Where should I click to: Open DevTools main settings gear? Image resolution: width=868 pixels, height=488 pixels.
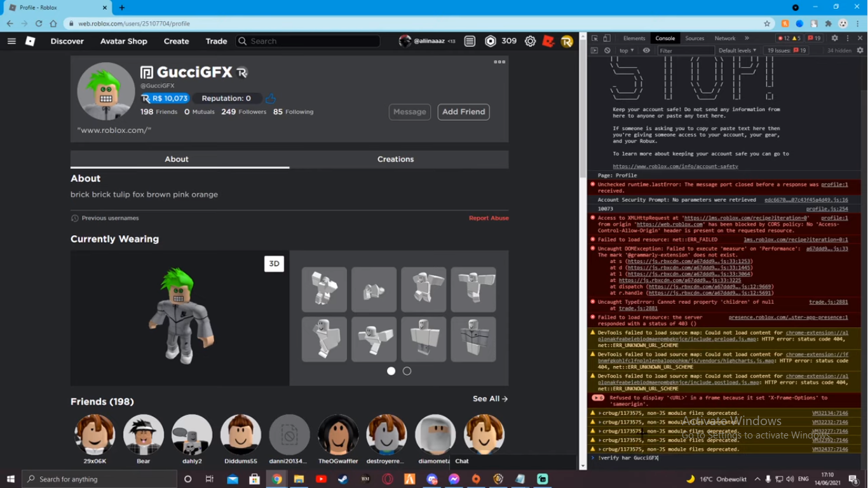click(x=835, y=38)
